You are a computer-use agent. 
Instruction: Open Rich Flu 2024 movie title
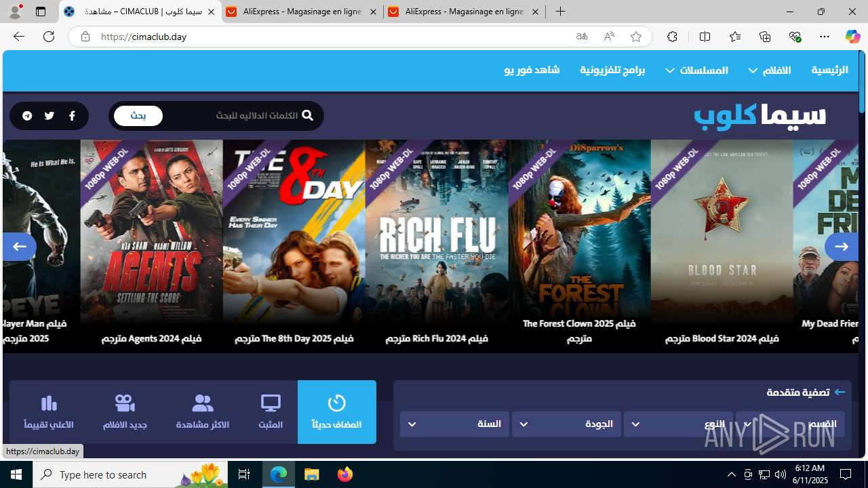click(x=437, y=338)
